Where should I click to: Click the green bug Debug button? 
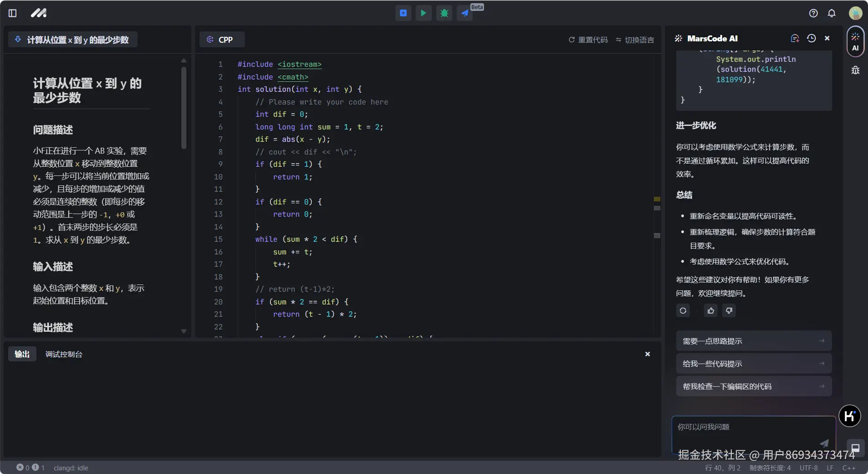(x=444, y=13)
